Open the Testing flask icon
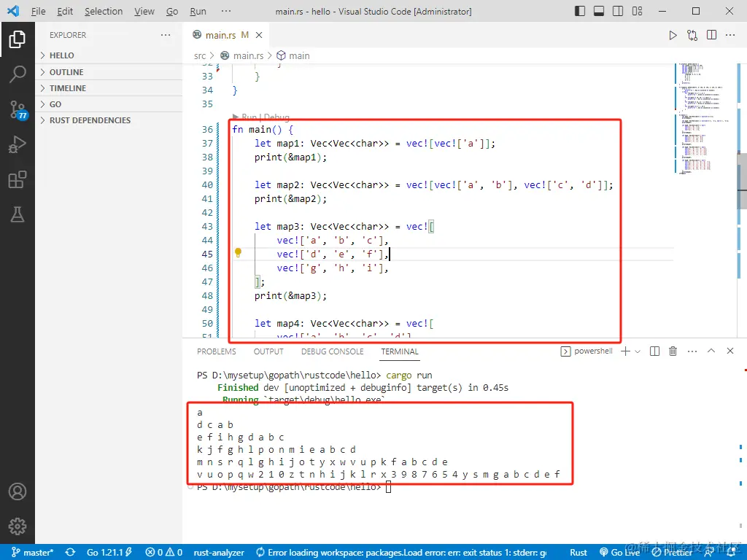 pyautogui.click(x=18, y=215)
